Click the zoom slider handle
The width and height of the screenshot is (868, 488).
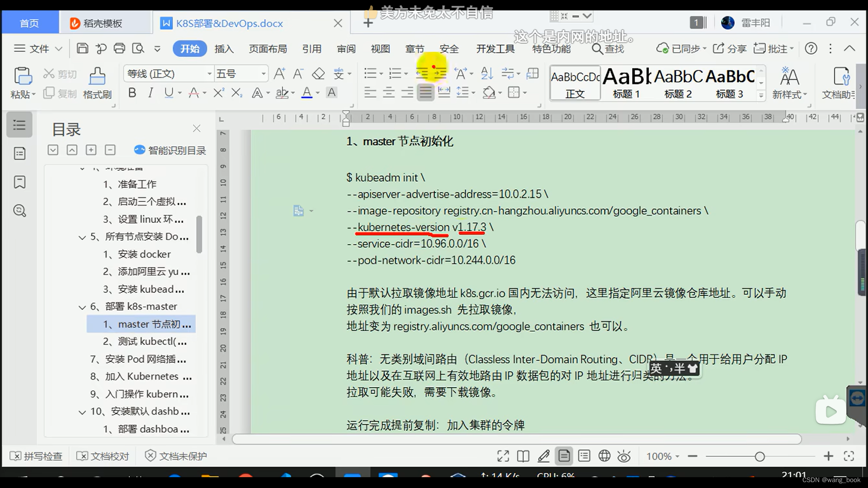coord(759,457)
